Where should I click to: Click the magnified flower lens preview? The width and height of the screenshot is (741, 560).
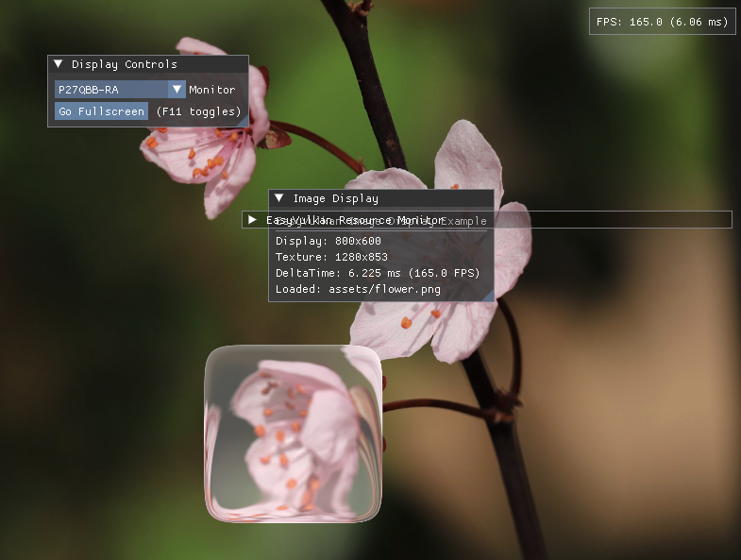tap(293, 434)
